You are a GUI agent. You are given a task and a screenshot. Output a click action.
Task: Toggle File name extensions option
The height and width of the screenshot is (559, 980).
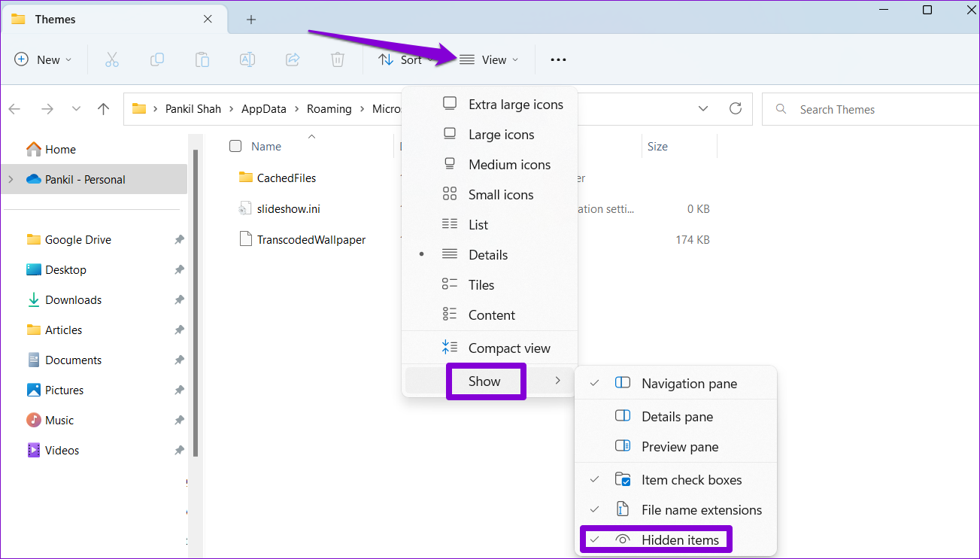[701, 510]
